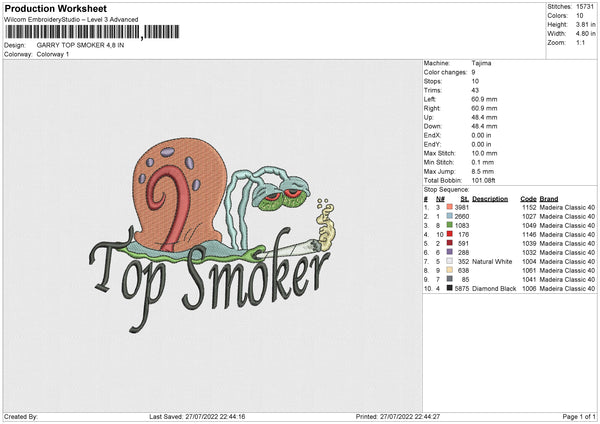The width and height of the screenshot is (600, 424).
Task: Click the Max Stitch value '10.0 mm'
Action: (x=484, y=153)
